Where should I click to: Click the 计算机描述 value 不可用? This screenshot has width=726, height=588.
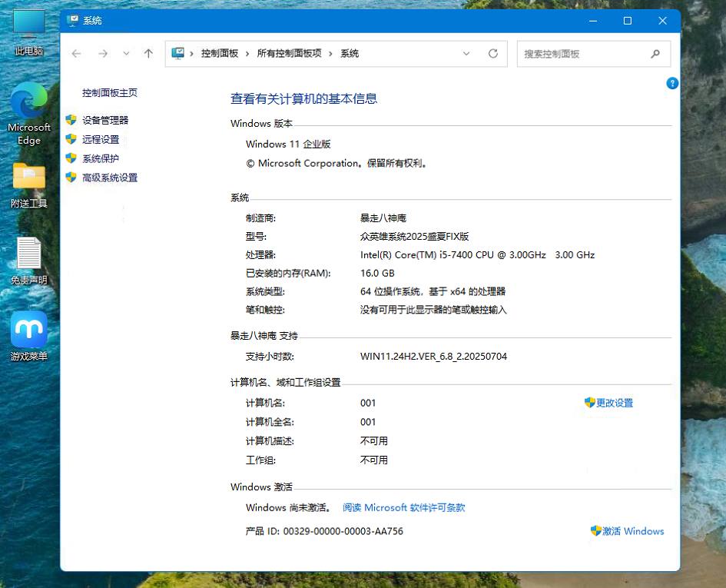pyautogui.click(x=374, y=441)
